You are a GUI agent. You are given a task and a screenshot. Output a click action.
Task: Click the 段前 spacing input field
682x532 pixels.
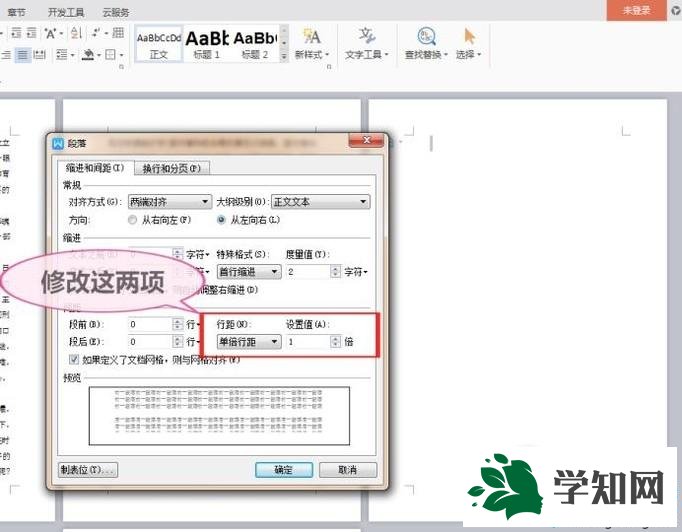150,325
